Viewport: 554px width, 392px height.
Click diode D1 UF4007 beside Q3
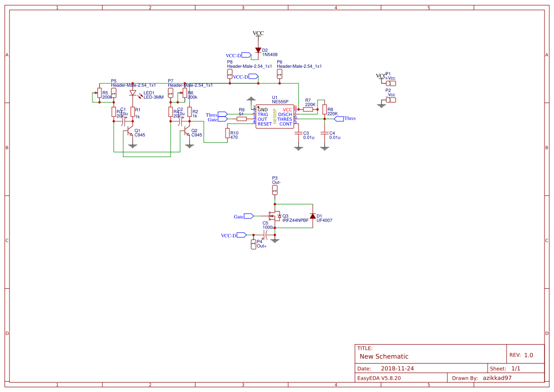click(x=313, y=216)
